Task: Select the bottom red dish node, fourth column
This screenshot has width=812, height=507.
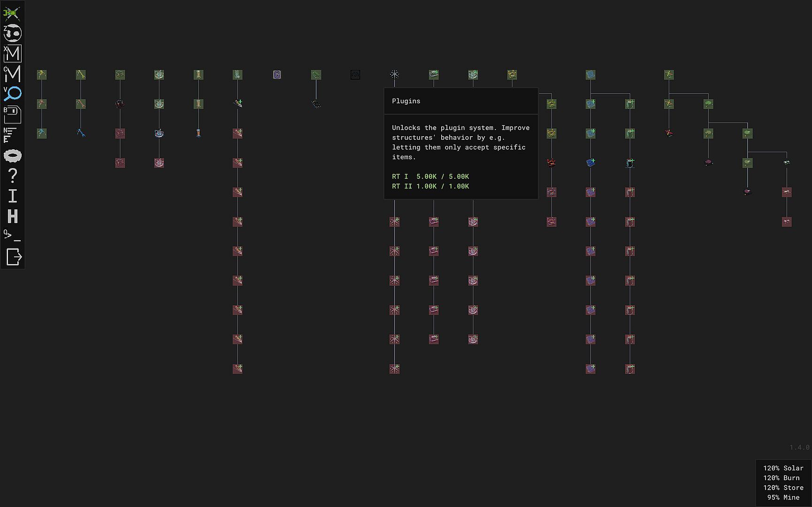Action: [159, 163]
